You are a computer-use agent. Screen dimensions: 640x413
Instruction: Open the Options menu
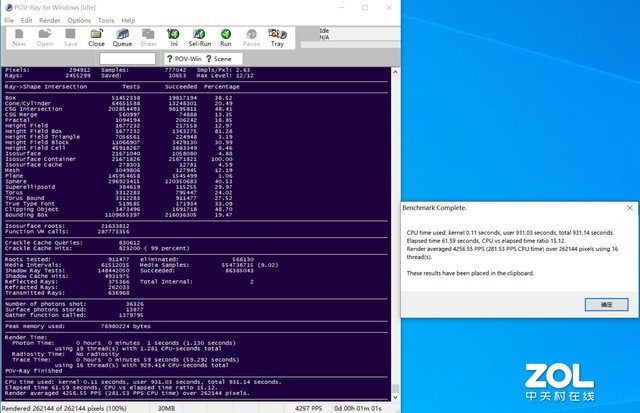79,20
